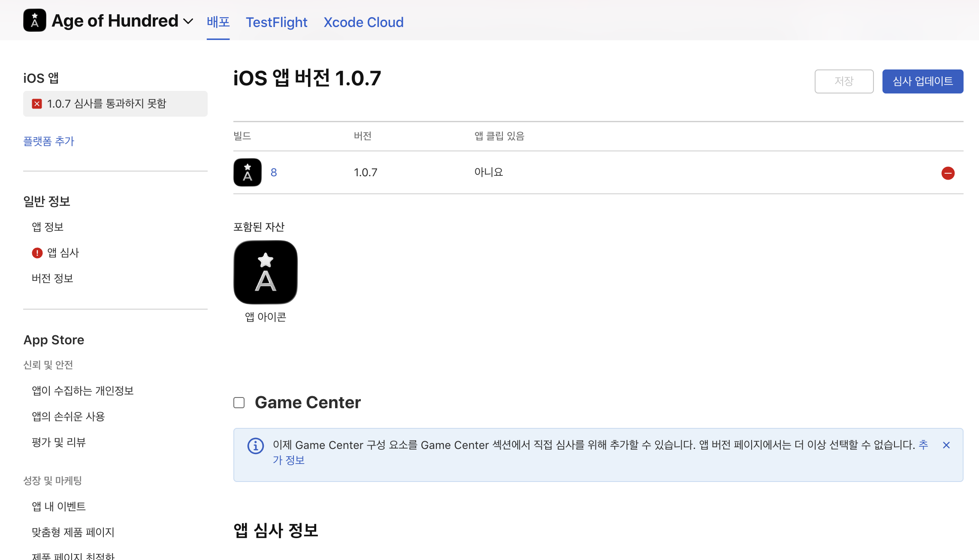
Task: Click the Age of Hundred app icon in header
Action: coord(34,21)
